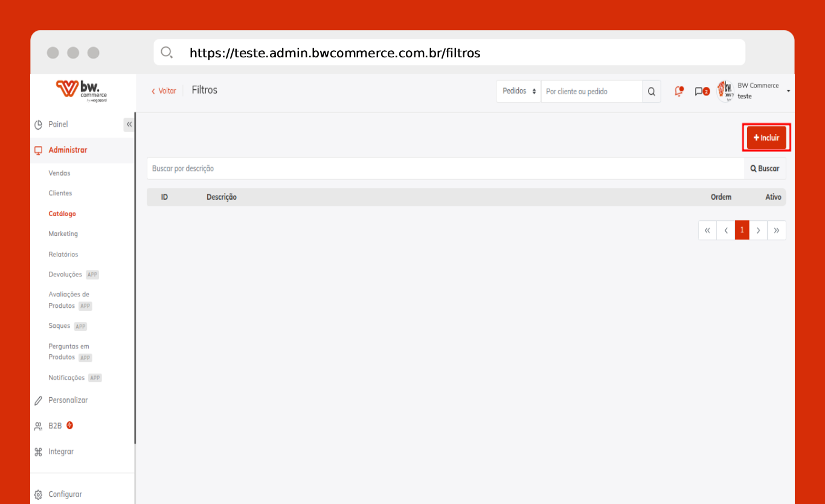Click the B2B people icon

coord(38,426)
